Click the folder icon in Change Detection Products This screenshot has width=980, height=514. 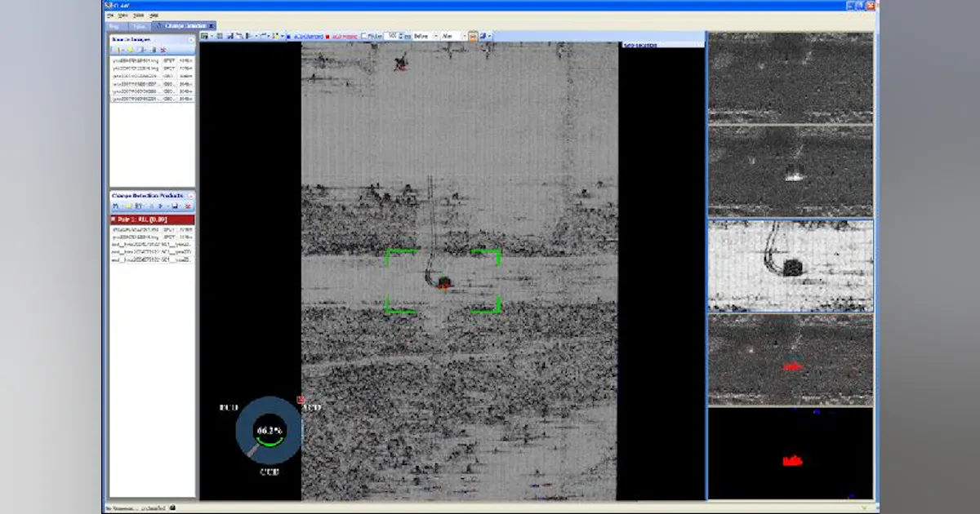[127, 206]
